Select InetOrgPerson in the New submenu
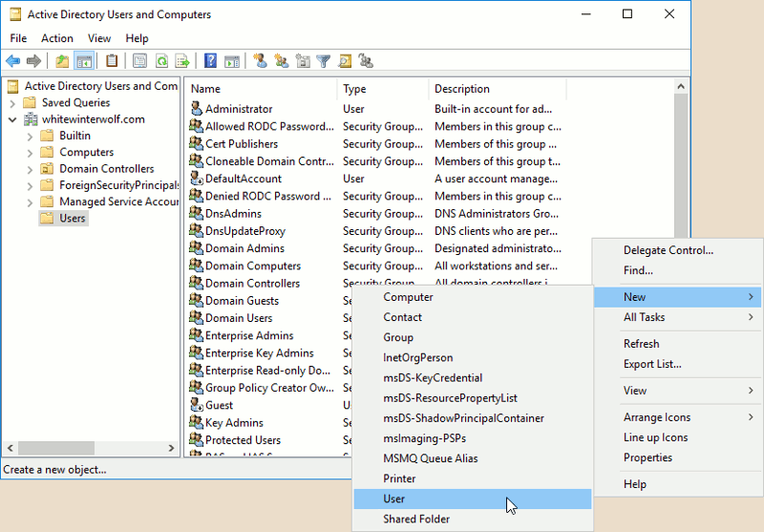This screenshot has height=532, width=764. tap(472, 357)
